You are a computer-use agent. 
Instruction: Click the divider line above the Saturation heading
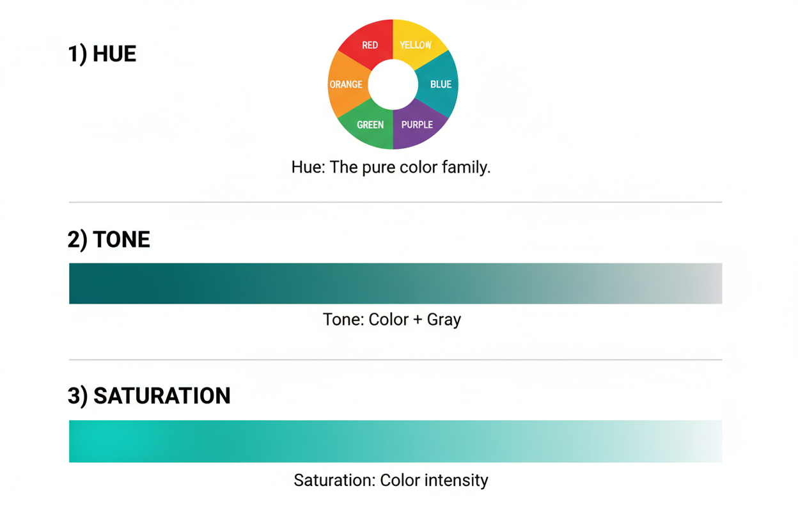pyautogui.click(x=395, y=359)
